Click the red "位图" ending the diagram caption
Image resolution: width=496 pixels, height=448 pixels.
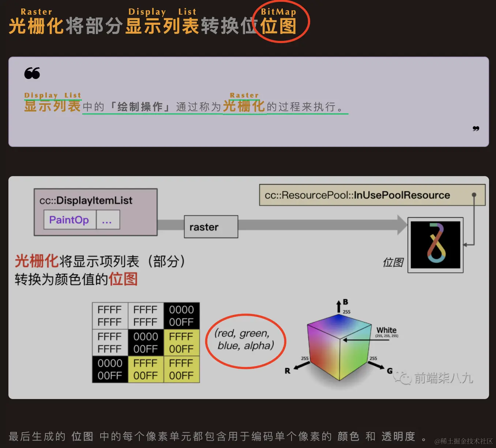coord(123,280)
